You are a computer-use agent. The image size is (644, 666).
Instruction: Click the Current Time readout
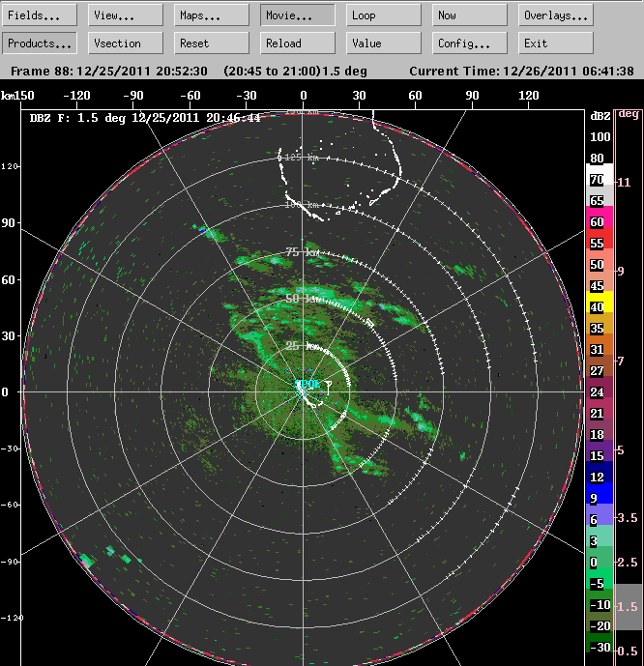tap(521, 71)
